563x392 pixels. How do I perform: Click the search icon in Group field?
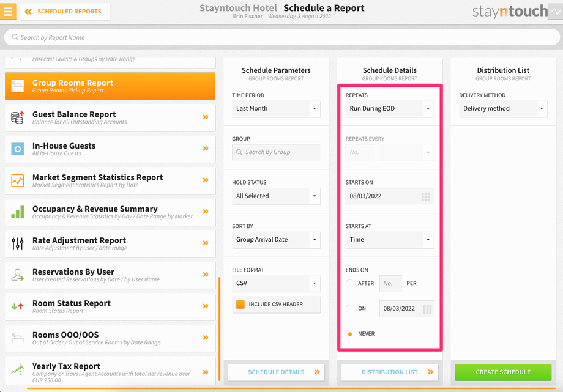[x=239, y=152]
